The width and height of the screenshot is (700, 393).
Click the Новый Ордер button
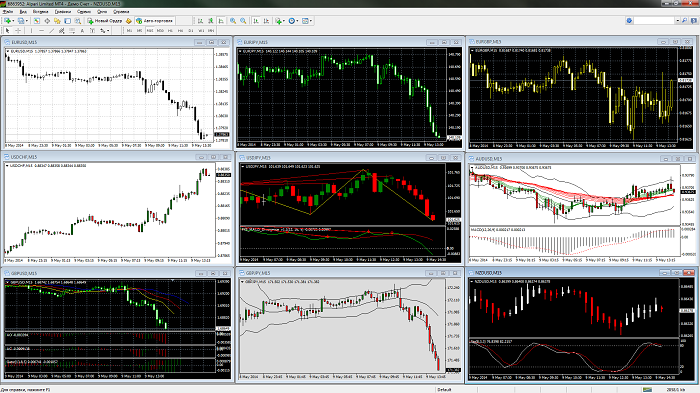point(104,21)
